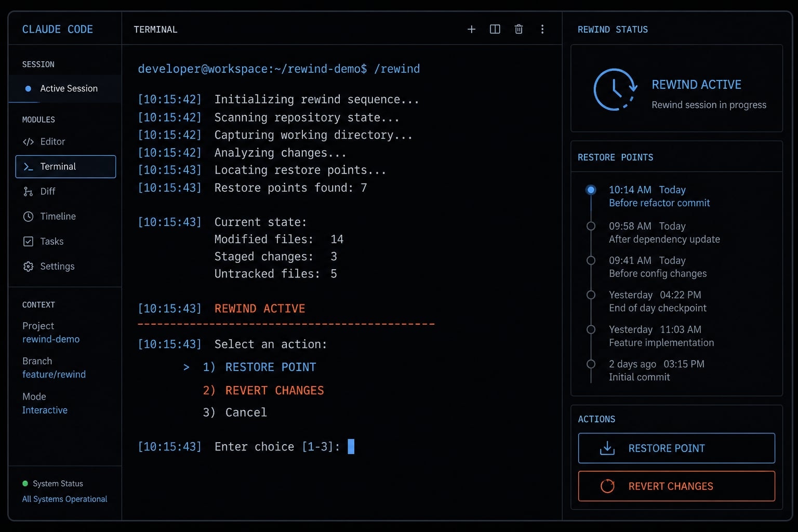Switch to the Timeline module
Screen dimensions: 798x532
coord(65,216)
